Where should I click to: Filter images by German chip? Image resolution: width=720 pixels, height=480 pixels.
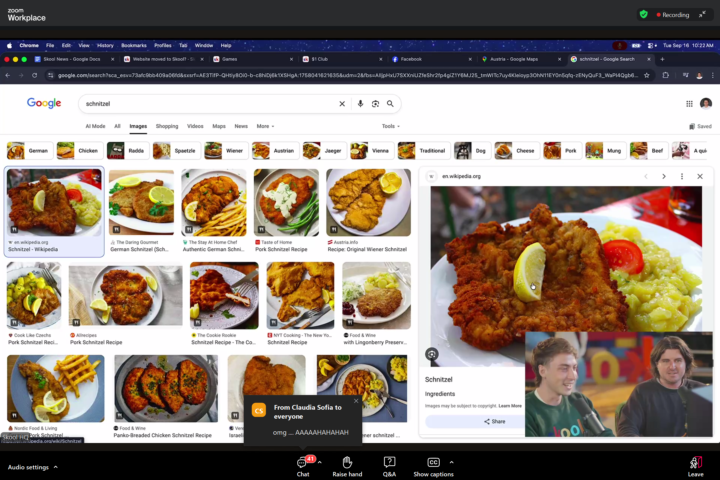tap(30, 151)
